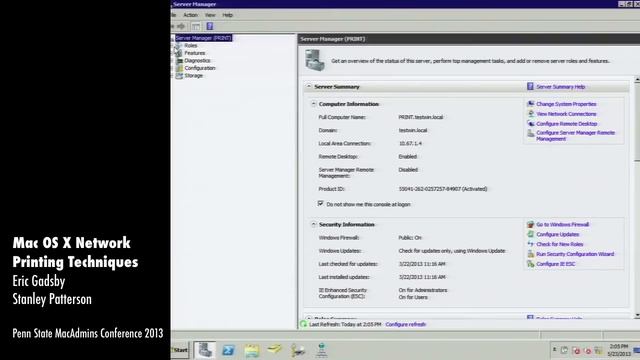
Task: Click the last pinned taskbar icon
Action: pos(322,350)
